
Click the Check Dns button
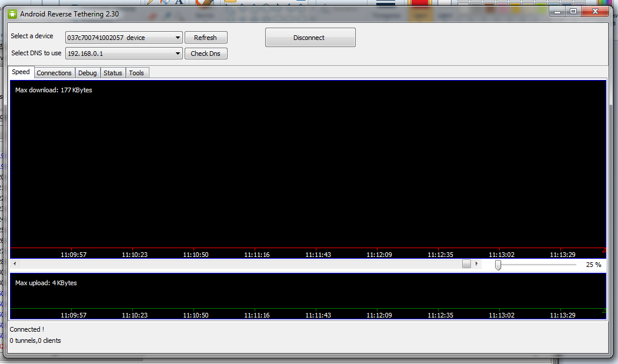(x=206, y=54)
